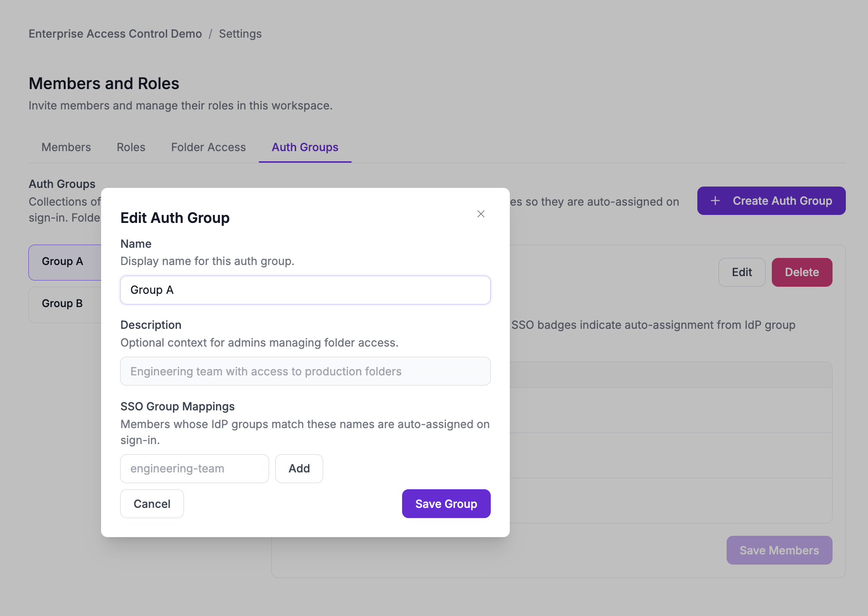Open the Members tab
Screen dimensions: 868x616
[x=66, y=147]
